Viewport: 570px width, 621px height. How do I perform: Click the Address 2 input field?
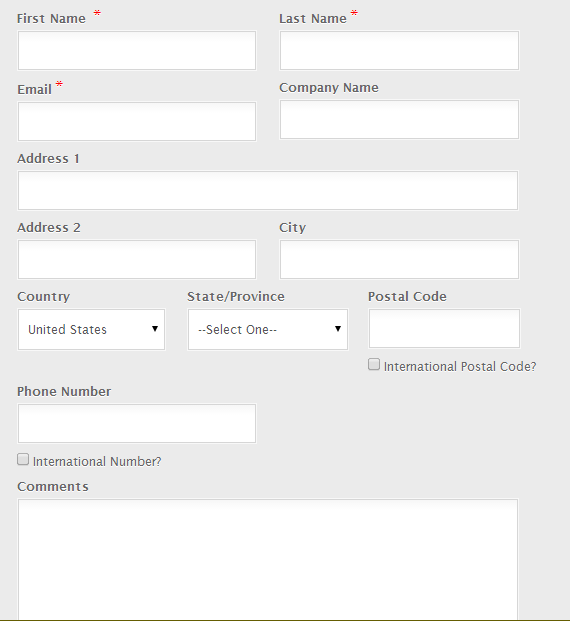(137, 259)
